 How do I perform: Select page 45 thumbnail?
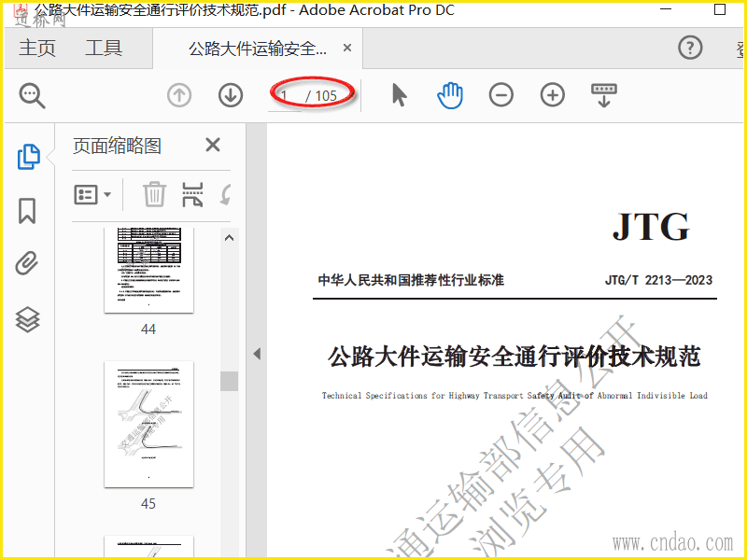tap(148, 425)
